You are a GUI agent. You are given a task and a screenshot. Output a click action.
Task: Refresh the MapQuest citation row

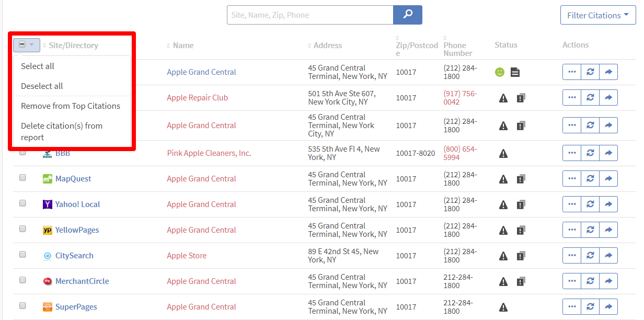point(590,179)
